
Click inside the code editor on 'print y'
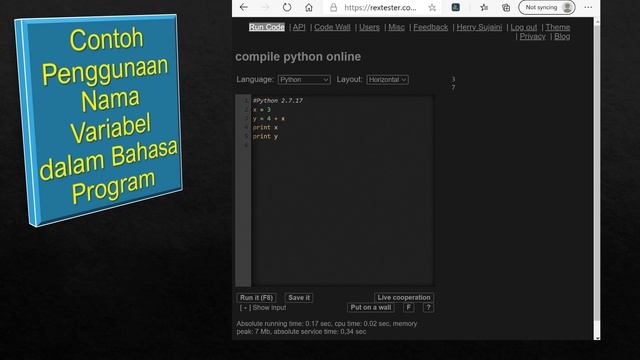click(x=265, y=136)
